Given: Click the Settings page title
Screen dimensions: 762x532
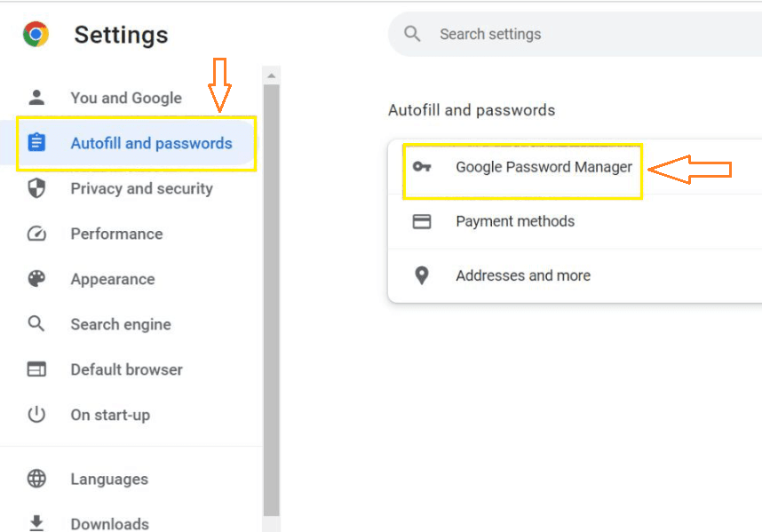Looking at the screenshot, I should [121, 35].
